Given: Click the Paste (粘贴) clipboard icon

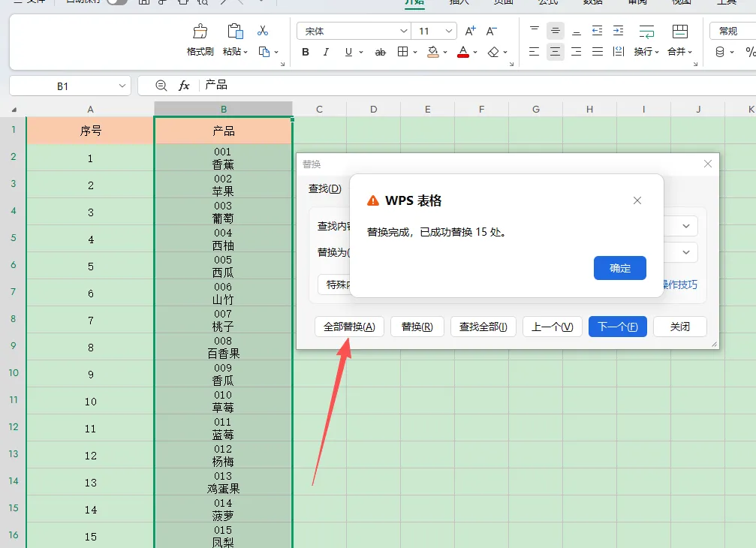Looking at the screenshot, I should click(x=235, y=32).
